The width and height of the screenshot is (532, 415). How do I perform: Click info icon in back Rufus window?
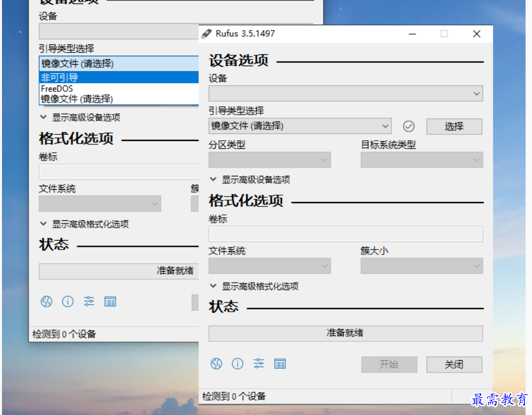[x=68, y=301]
